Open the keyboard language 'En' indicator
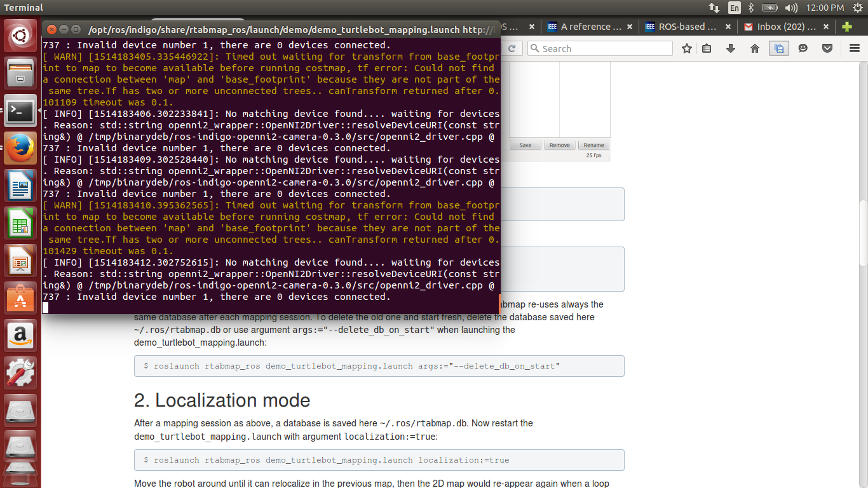868x488 pixels. (734, 8)
